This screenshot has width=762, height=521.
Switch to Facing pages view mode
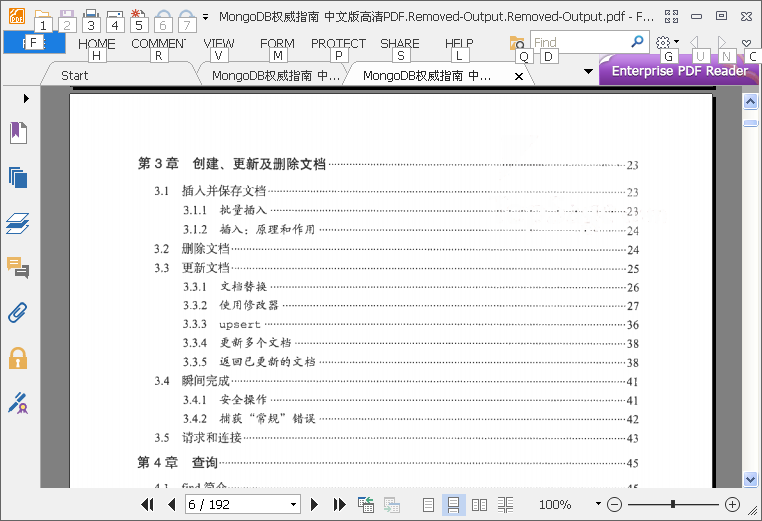click(479, 505)
